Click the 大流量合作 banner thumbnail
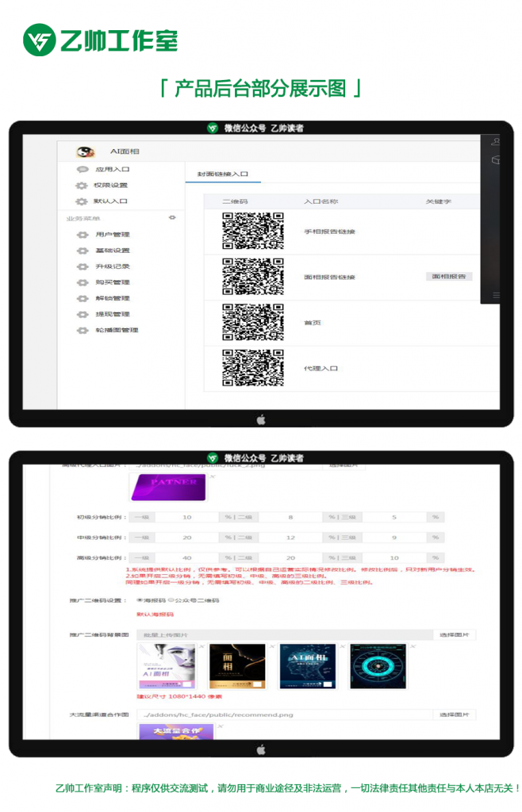The width and height of the screenshot is (522, 812). [x=176, y=731]
